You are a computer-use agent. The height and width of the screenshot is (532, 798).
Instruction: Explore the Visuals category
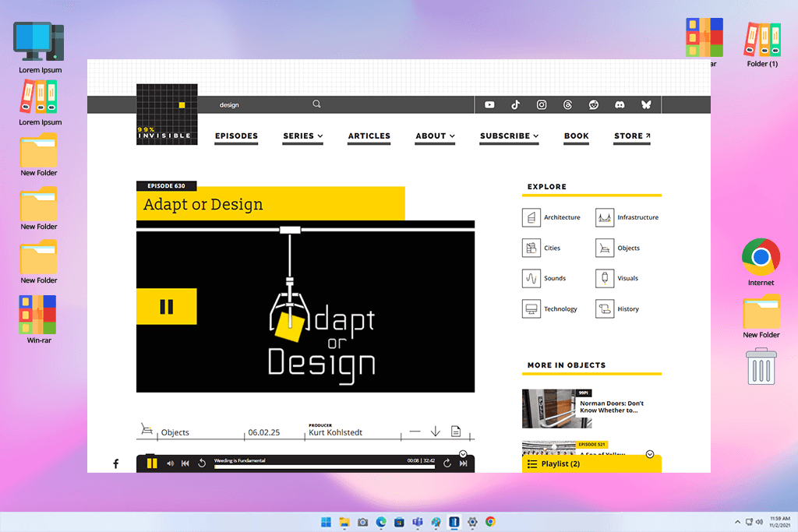tap(617, 278)
